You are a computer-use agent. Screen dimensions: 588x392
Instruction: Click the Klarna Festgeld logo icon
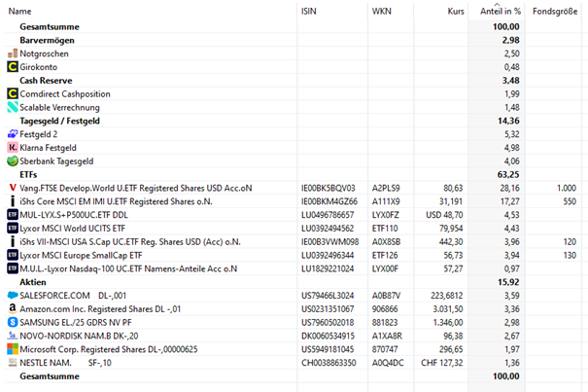pyautogui.click(x=13, y=148)
